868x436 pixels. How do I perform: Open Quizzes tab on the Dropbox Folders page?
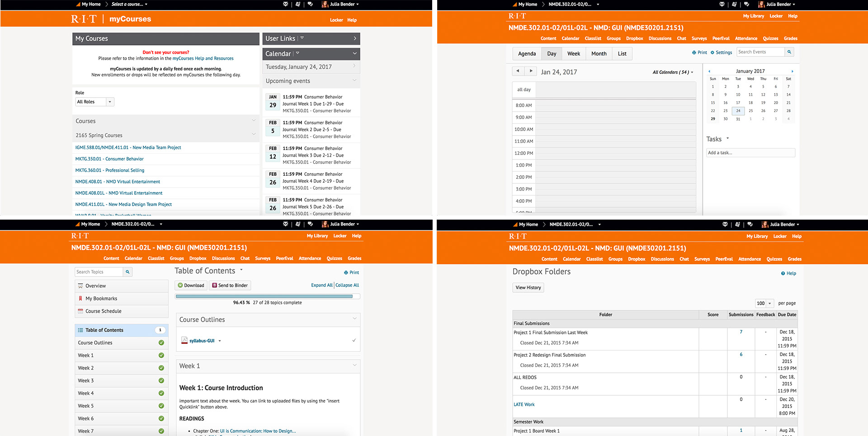(x=774, y=259)
